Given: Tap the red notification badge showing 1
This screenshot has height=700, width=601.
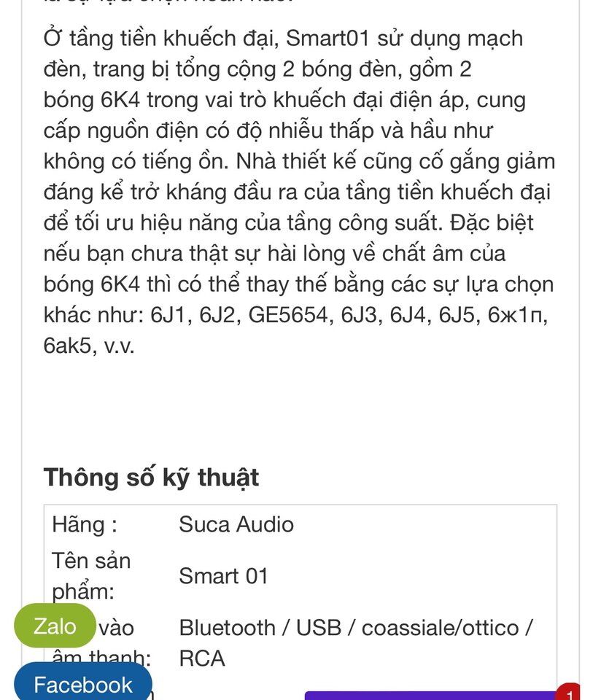Looking at the screenshot, I should tap(568, 692).
